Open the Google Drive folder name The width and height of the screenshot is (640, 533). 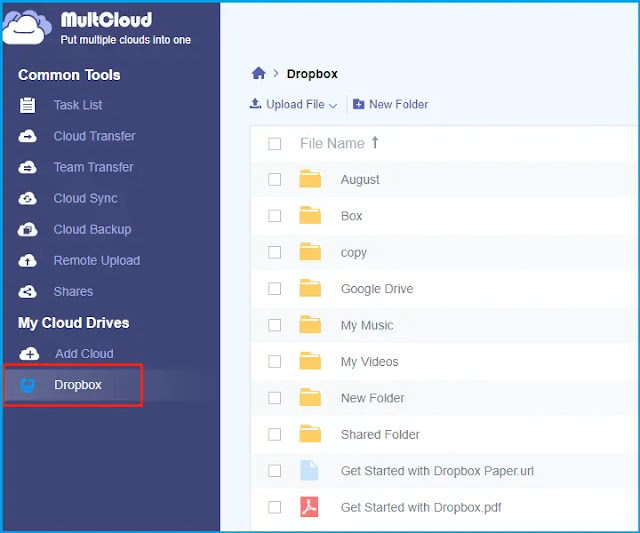[377, 289]
